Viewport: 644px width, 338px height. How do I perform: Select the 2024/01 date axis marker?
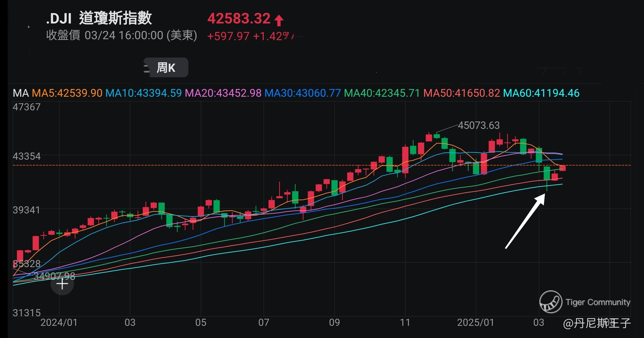click(x=59, y=323)
